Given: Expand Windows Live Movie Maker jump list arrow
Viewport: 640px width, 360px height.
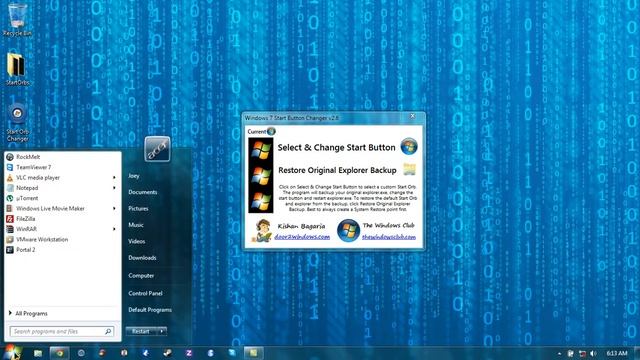Looking at the screenshot, I should (114, 209).
